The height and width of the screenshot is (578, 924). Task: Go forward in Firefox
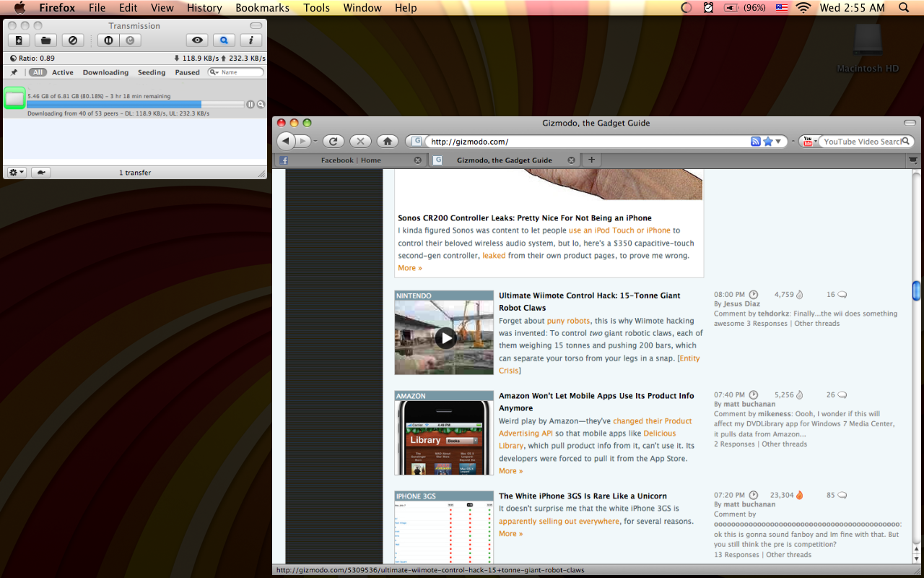point(304,141)
